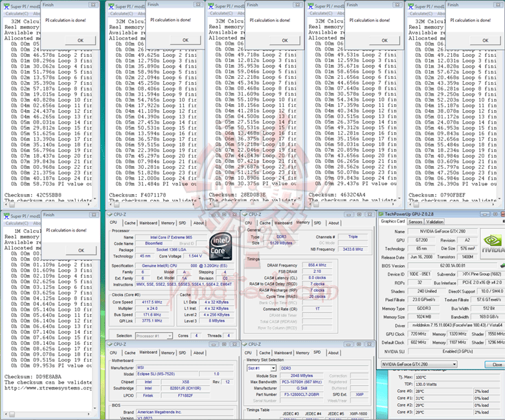Select the Graphics Card tab in GPU-Z
The height and width of the screenshot is (420, 505).
tap(392, 221)
